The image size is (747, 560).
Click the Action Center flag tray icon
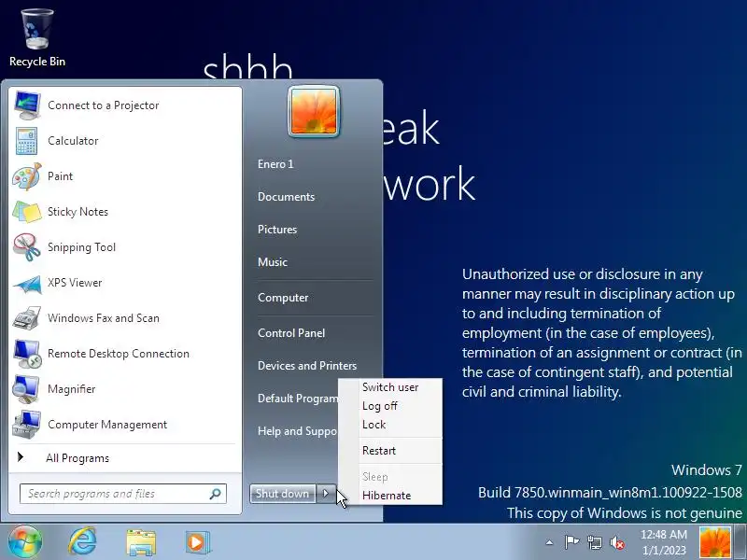571,542
